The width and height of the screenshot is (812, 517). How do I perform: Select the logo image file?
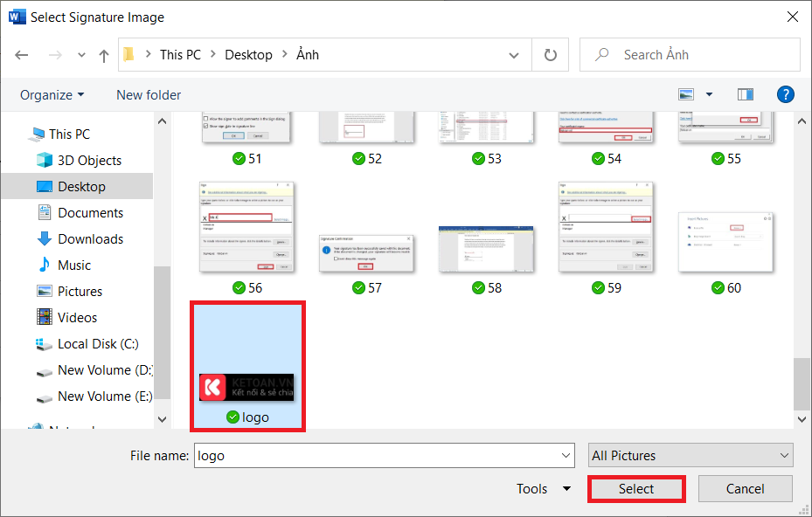click(x=247, y=366)
